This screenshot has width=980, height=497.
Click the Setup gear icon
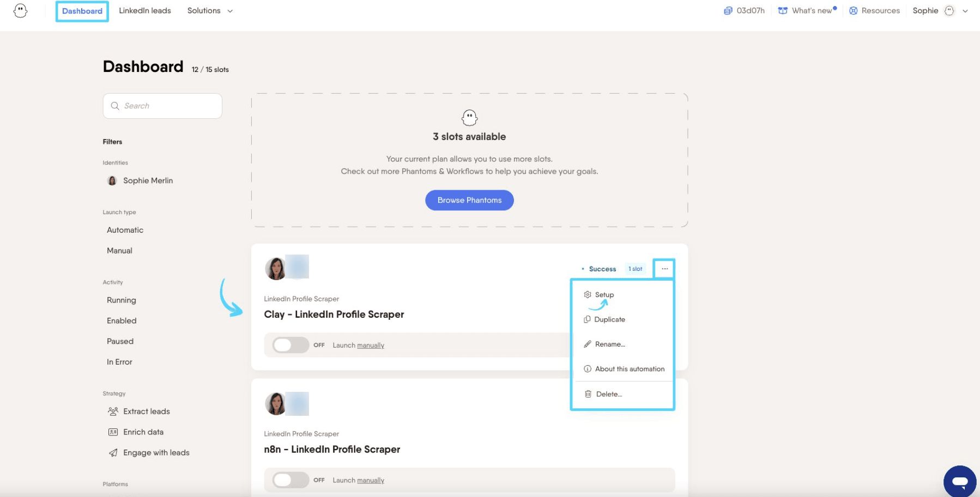[x=587, y=295]
